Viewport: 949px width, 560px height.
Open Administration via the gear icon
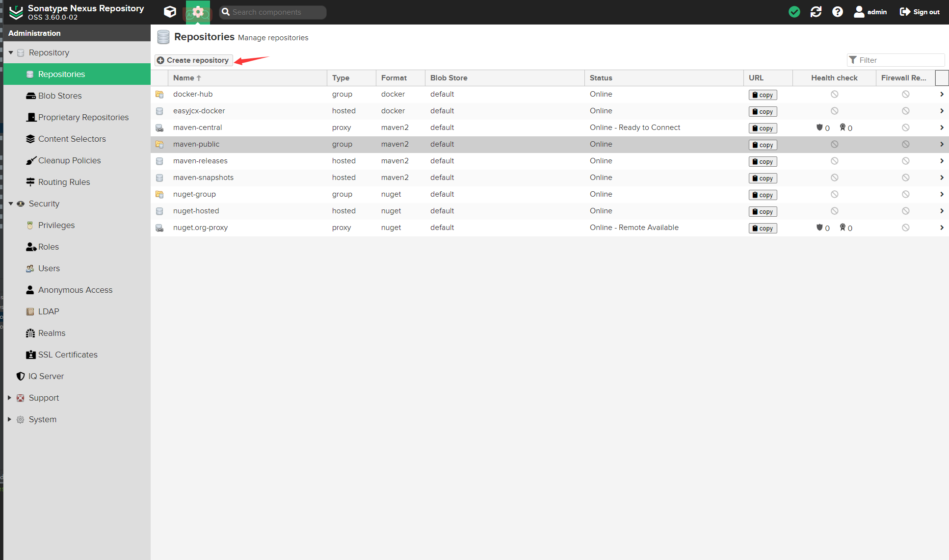click(x=198, y=12)
